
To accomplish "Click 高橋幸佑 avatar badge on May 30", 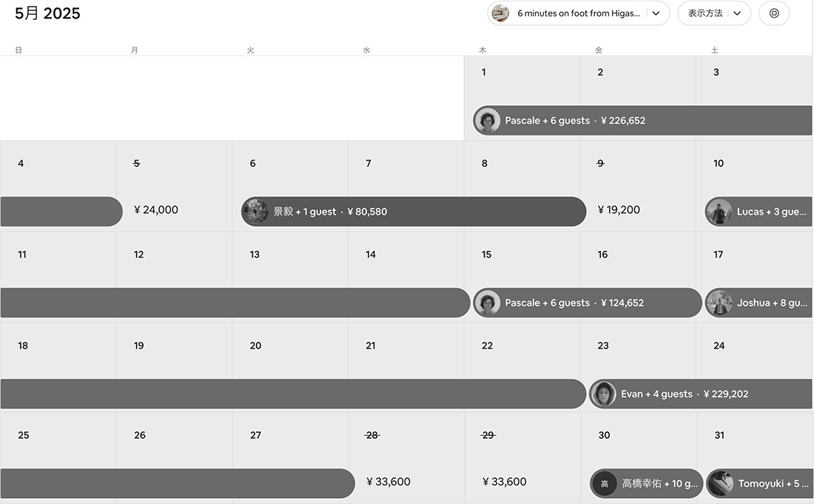I will (605, 484).
